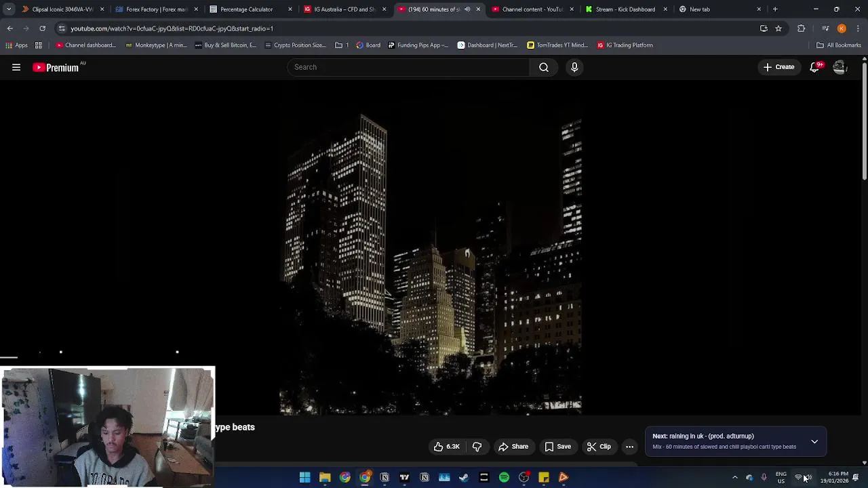Open Funding Pips App bookmark
The width and height of the screenshot is (868, 488).
[x=418, y=45]
